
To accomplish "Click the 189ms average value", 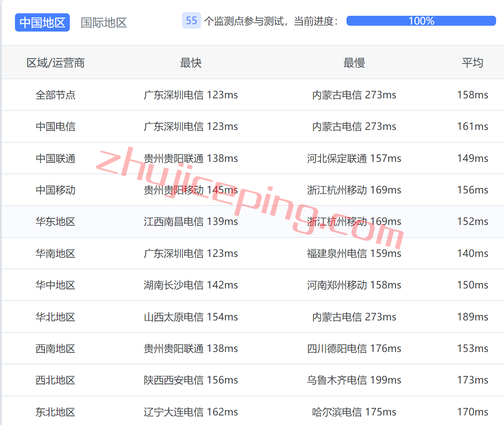I will coord(472,317).
